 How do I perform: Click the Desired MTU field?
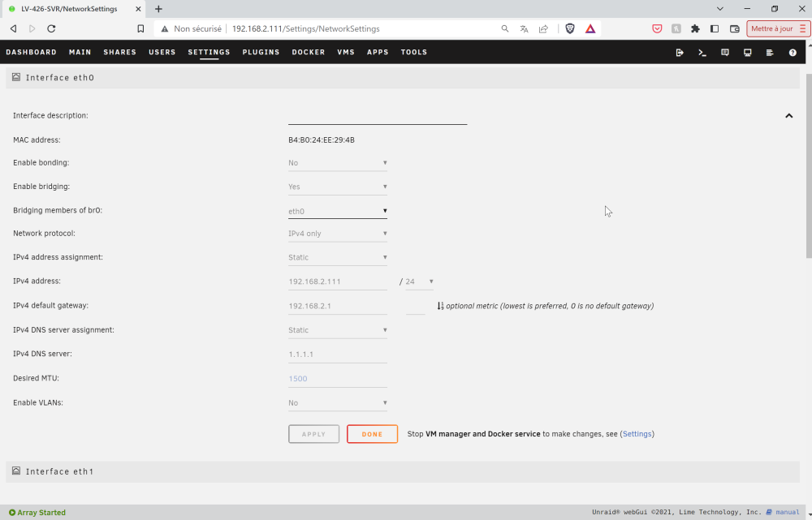point(338,379)
